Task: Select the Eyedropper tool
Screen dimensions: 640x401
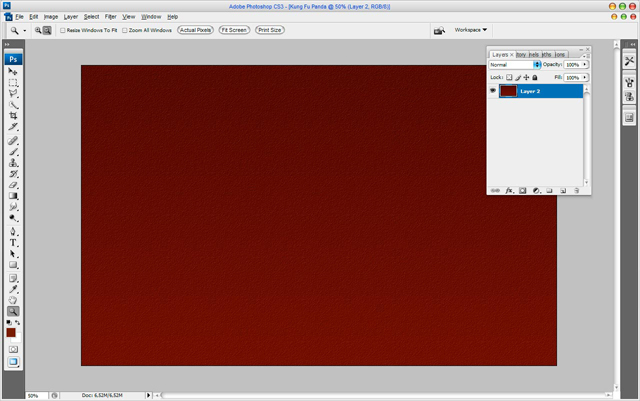Action: pyautogui.click(x=13, y=290)
